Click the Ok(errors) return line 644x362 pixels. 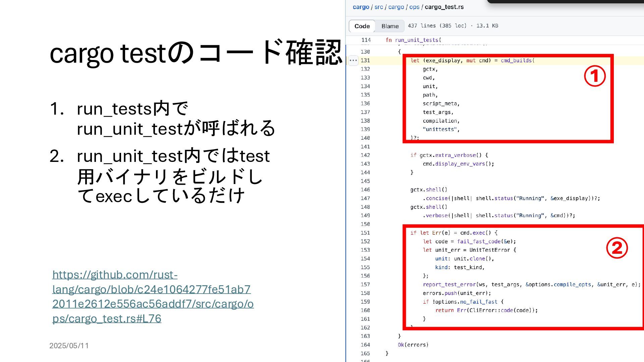click(413, 345)
